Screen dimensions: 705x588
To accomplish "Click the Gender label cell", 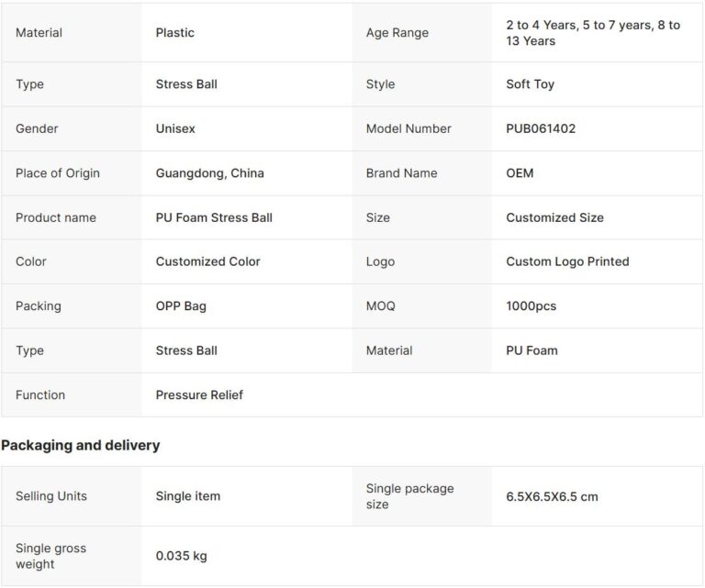I will point(37,128).
